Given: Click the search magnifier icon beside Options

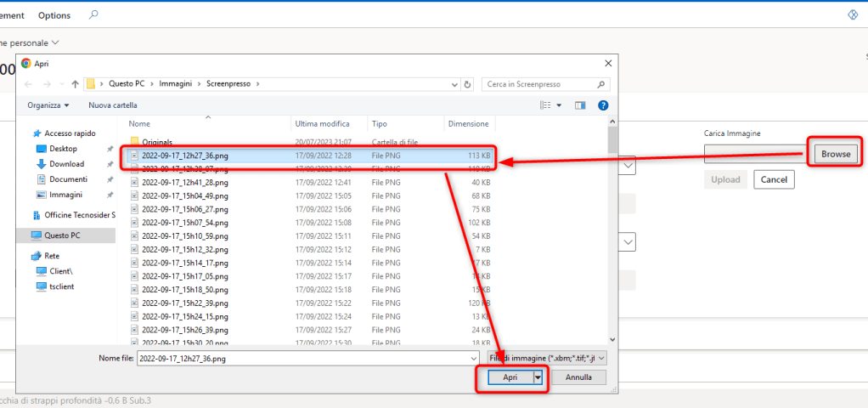Looking at the screenshot, I should pos(93,15).
